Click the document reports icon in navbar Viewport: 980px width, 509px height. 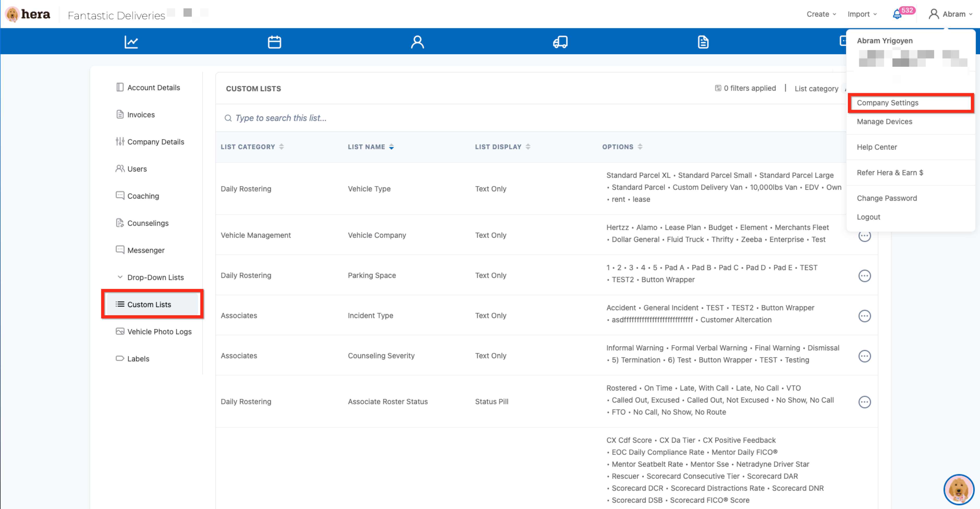click(703, 41)
